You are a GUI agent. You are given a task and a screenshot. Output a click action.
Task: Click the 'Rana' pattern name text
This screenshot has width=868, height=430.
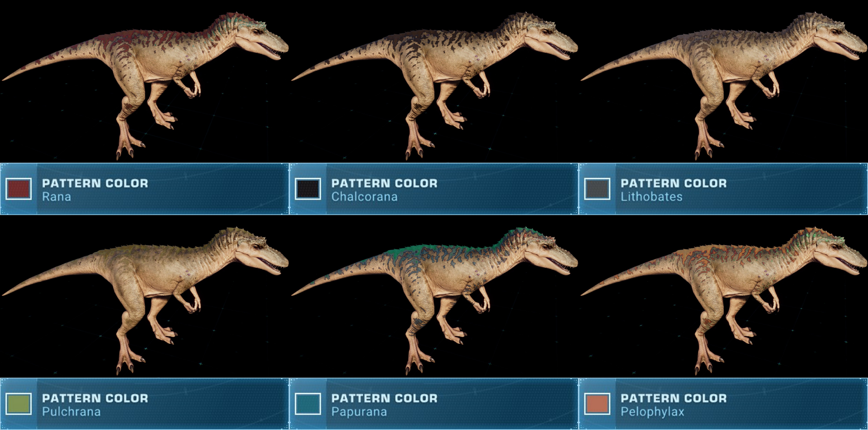[57, 197]
